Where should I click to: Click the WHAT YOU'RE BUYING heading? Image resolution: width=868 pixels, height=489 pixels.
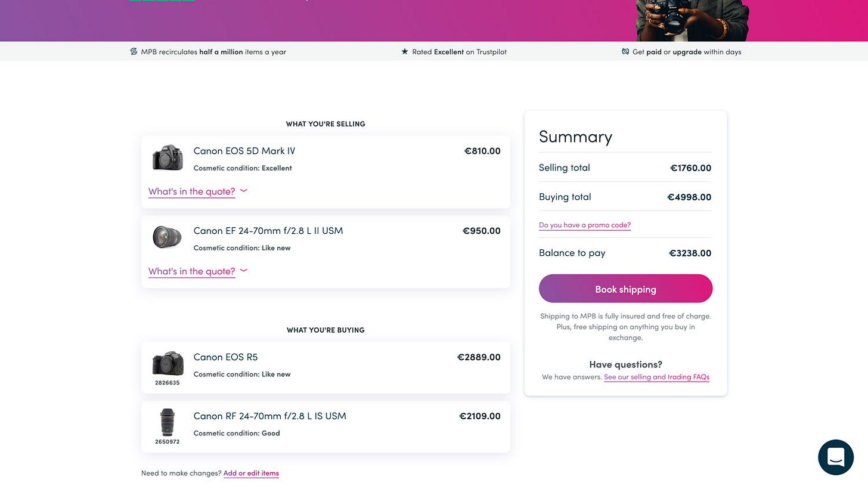pyautogui.click(x=325, y=330)
